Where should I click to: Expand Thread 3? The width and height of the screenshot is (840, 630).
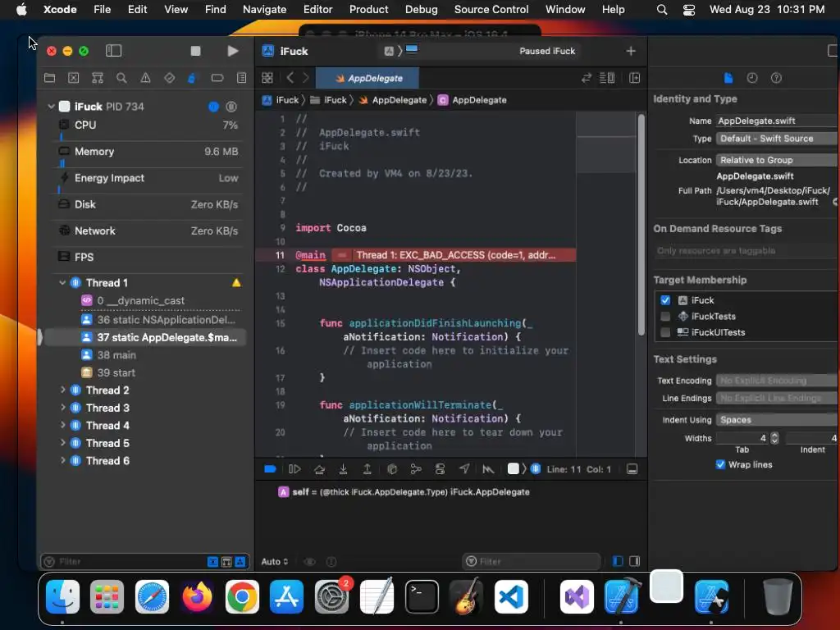click(x=62, y=408)
